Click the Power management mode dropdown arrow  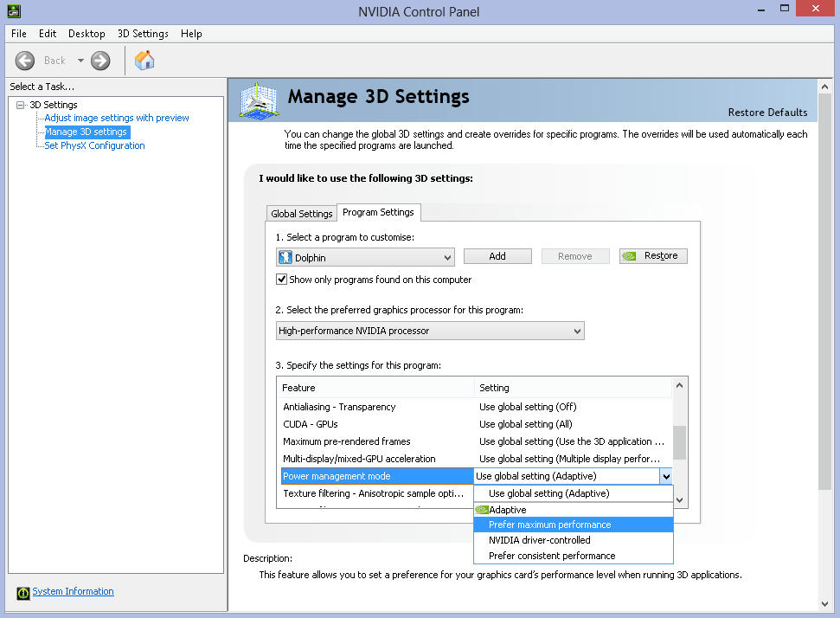pos(666,476)
